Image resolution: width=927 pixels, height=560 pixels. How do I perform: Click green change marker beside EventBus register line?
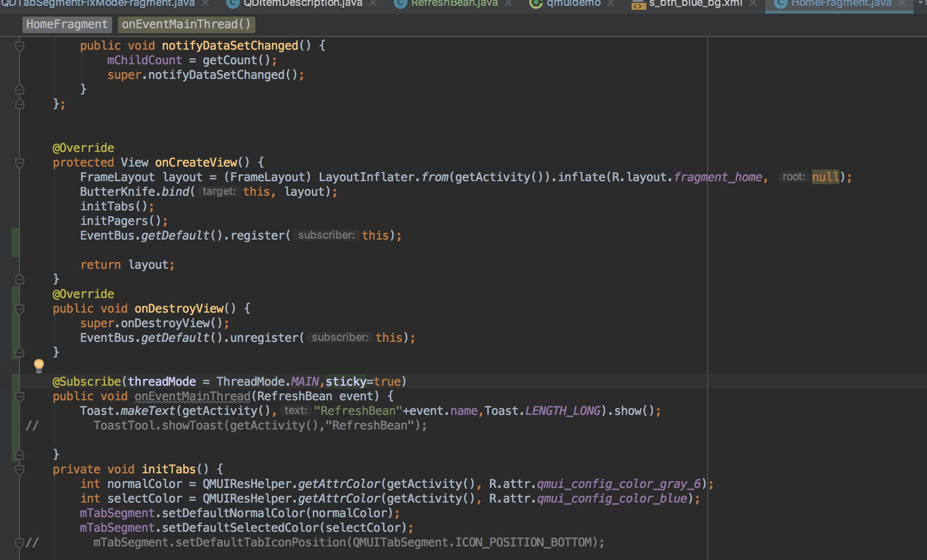(x=16, y=243)
